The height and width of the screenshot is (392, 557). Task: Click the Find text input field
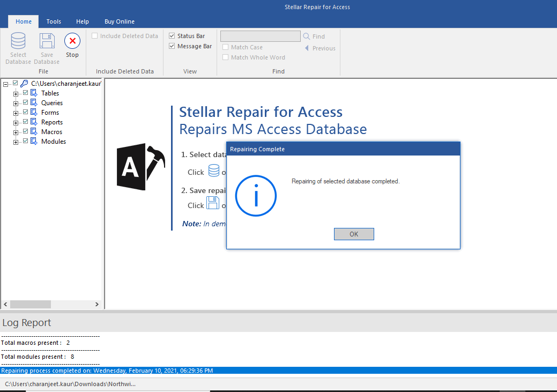(261, 36)
